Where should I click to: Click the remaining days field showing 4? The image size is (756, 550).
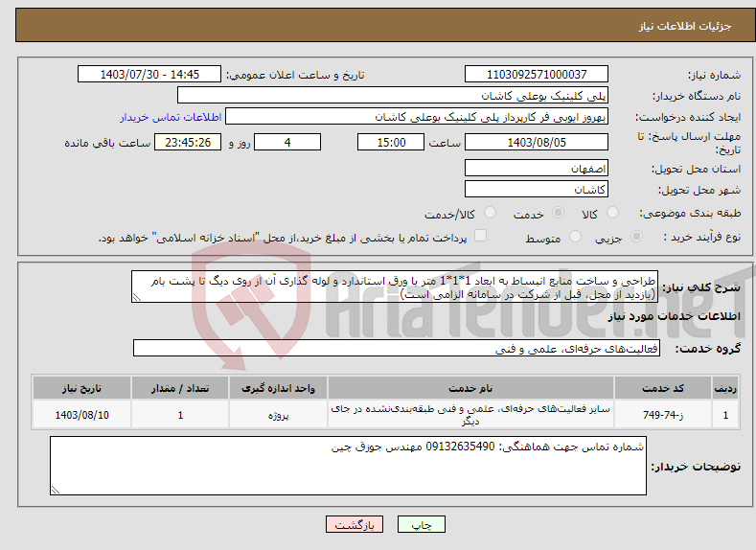pos(287,142)
